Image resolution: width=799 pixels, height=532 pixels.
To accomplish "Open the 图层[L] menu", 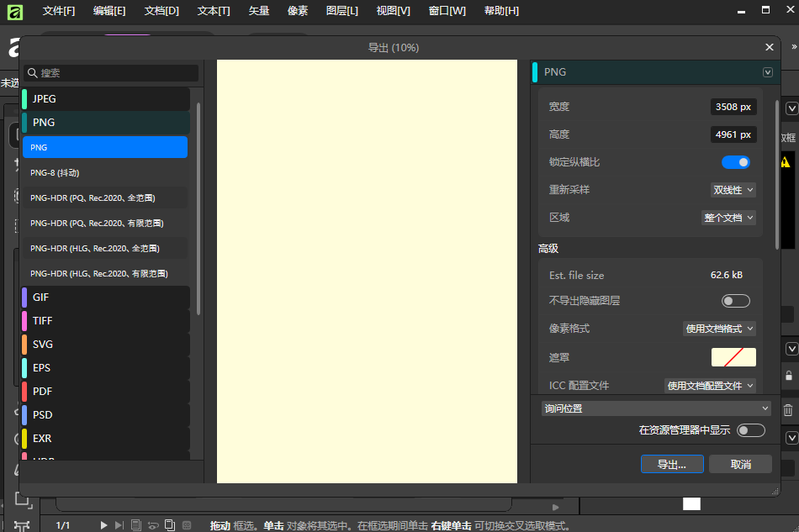I will pos(342,11).
